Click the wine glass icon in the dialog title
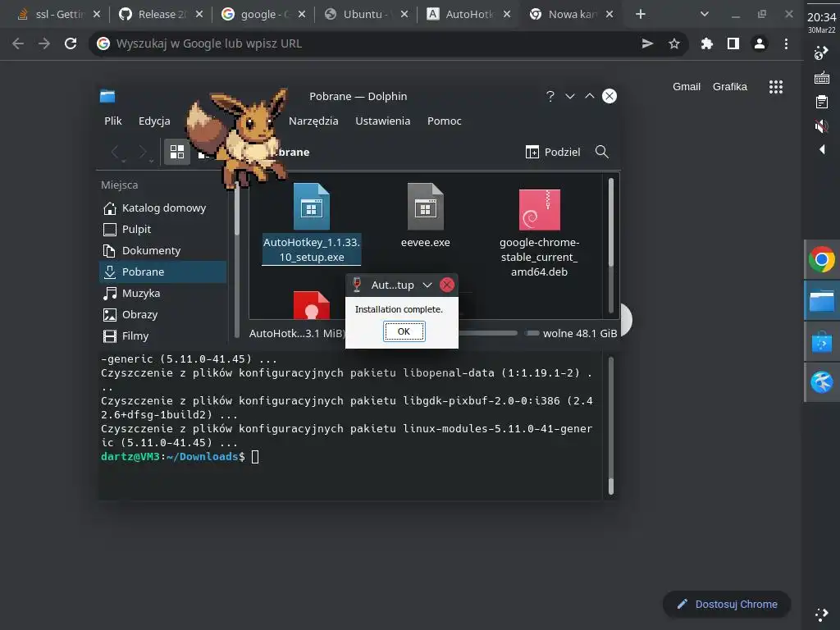 pyautogui.click(x=357, y=285)
